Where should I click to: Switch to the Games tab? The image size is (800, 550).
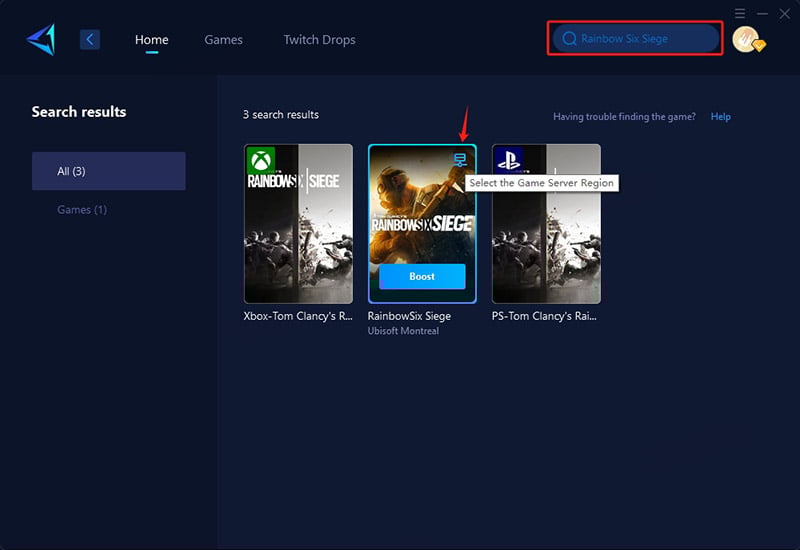pyautogui.click(x=223, y=40)
